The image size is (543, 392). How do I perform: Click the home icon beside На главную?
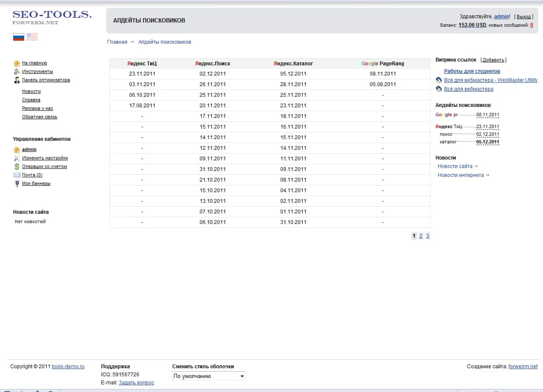pyautogui.click(x=17, y=63)
